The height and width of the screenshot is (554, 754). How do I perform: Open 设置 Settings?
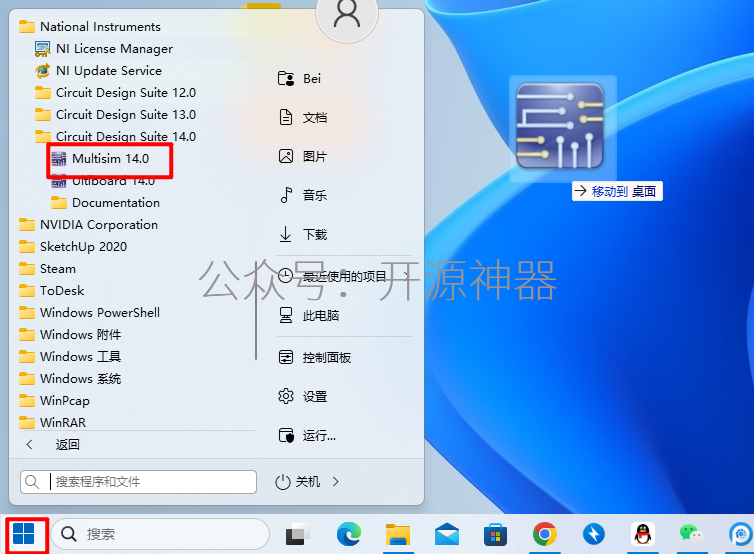click(x=303, y=396)
